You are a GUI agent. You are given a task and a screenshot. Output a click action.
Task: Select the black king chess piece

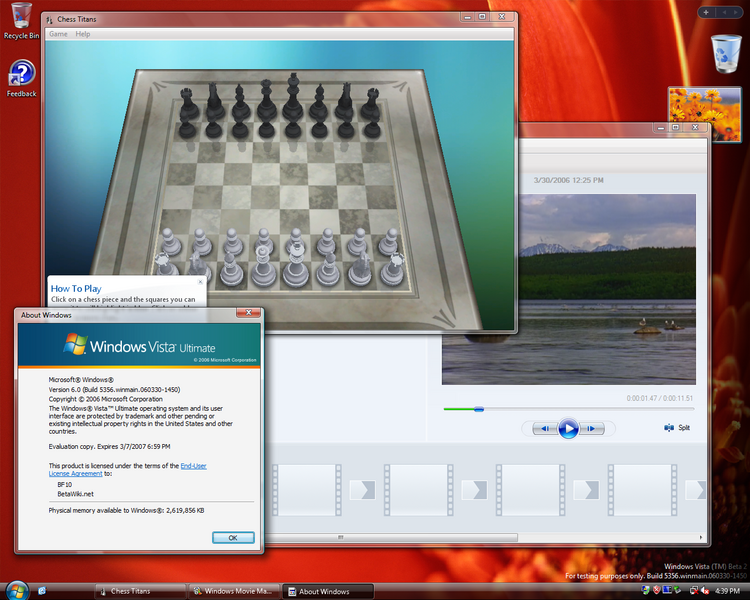click(292, 98)
